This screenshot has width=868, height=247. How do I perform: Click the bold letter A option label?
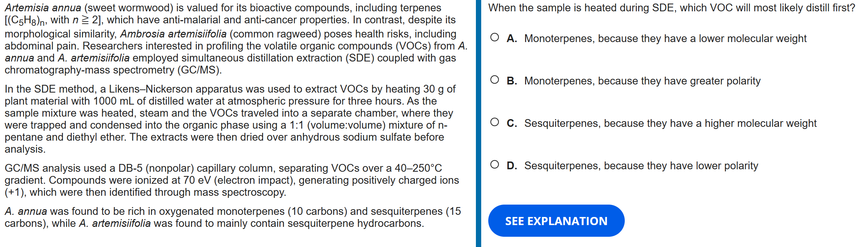511,39
